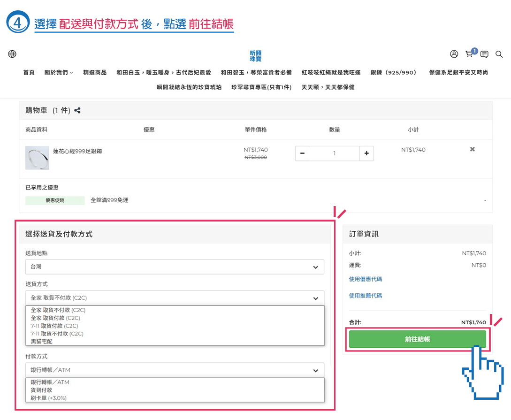
Task: Select 貨到付款 payment option
Action: click(41, 390)
